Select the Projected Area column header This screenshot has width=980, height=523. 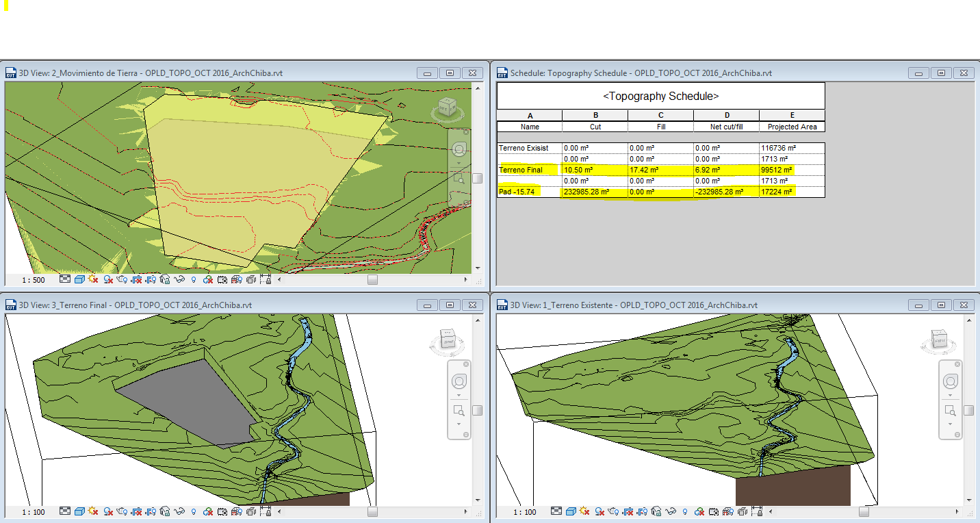pyautogui.click(x=792, y=127)
